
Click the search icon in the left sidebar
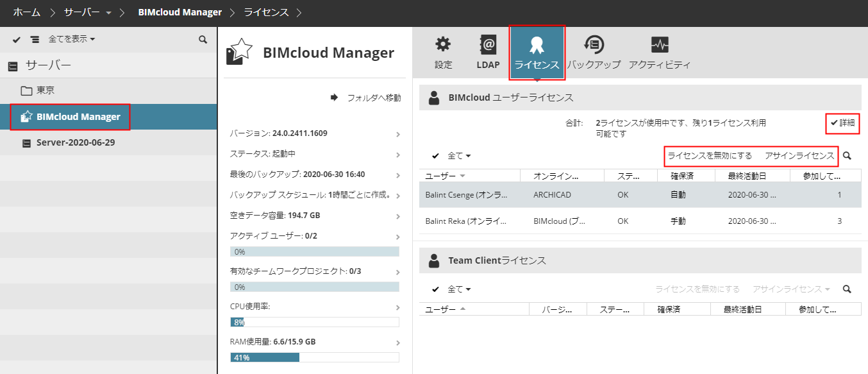pyautogui.click(x=203, y=40)
